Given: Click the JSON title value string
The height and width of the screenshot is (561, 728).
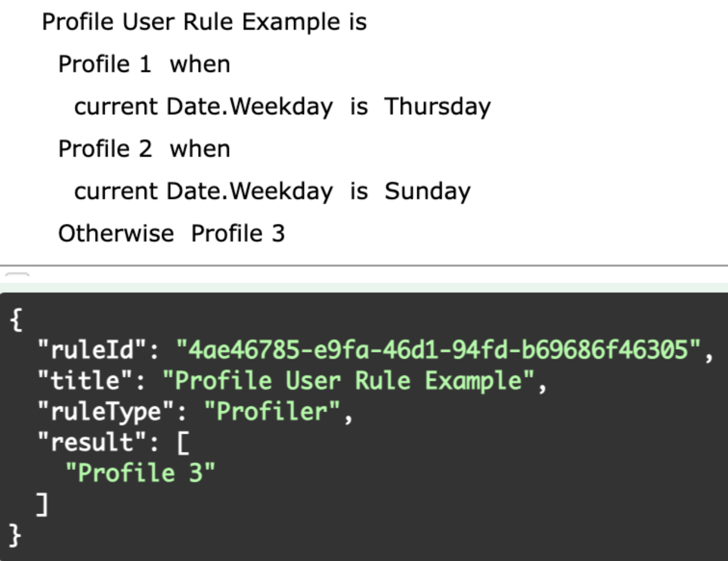Looking at the screenshot, I should tap(349, 381).
